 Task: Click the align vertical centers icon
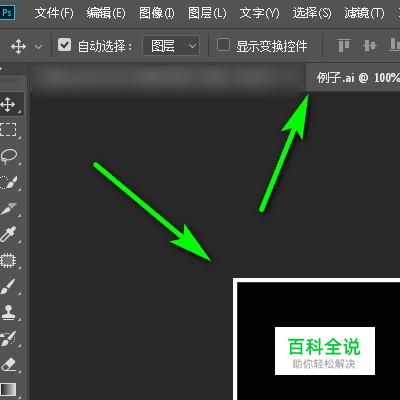[370, 45]
